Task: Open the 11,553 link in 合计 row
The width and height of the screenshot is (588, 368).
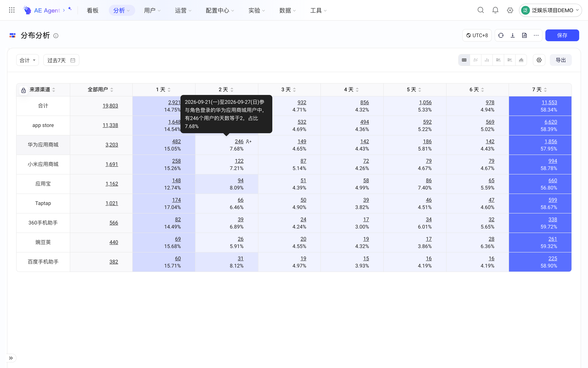Action: pyautogui.click(x=549, y=102)
